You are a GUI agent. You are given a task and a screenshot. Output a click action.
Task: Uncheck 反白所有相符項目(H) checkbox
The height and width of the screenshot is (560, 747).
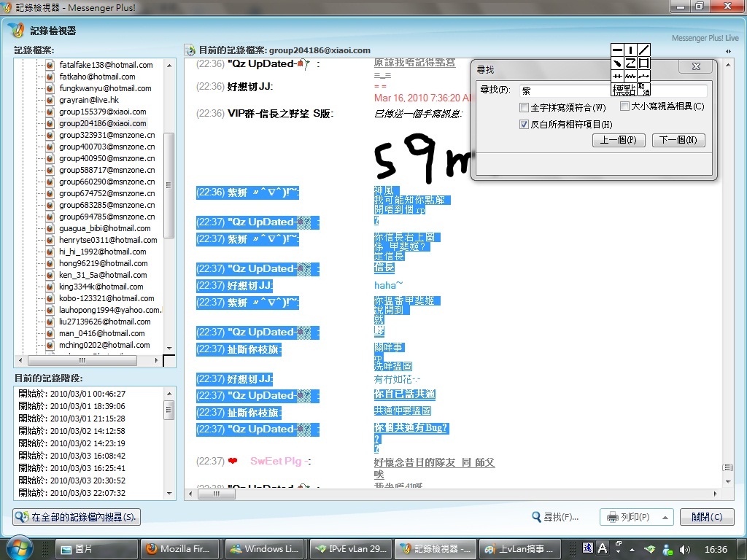(x=524, y=124)
